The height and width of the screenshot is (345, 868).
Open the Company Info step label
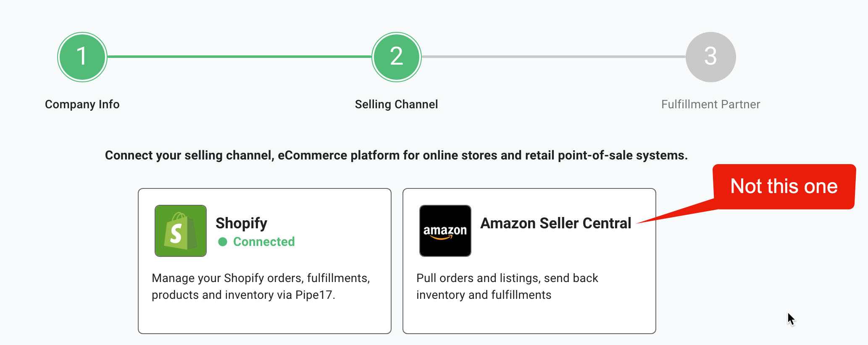82,104
